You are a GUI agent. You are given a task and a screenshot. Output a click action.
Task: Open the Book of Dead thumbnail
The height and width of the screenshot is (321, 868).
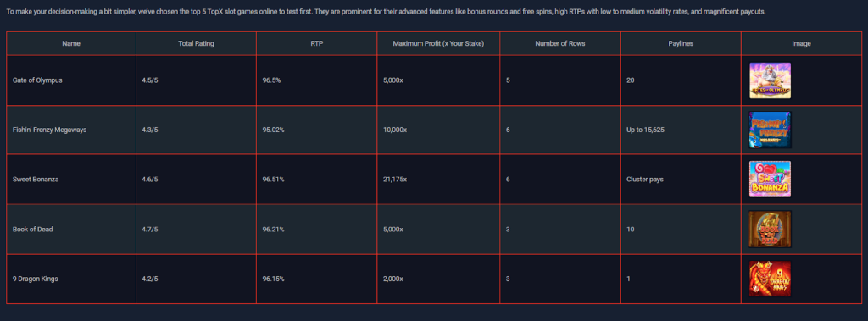click(x=770, y=230)
